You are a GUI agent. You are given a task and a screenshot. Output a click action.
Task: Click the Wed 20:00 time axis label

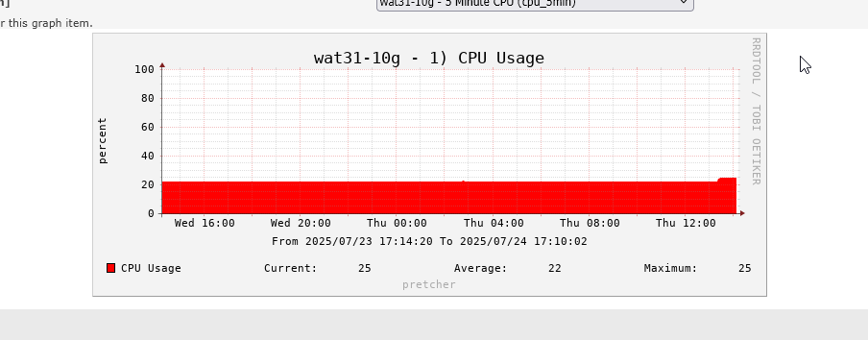(301, 223)
